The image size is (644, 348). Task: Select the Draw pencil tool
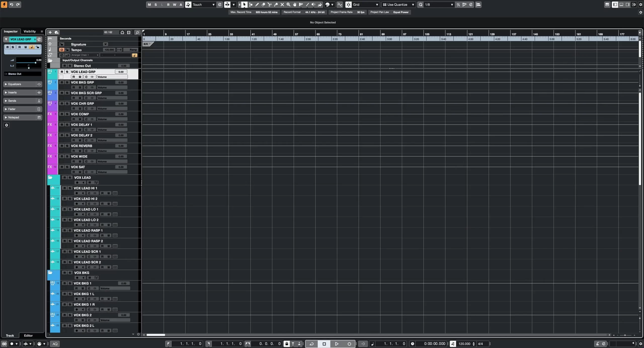(x=257, y=5)
